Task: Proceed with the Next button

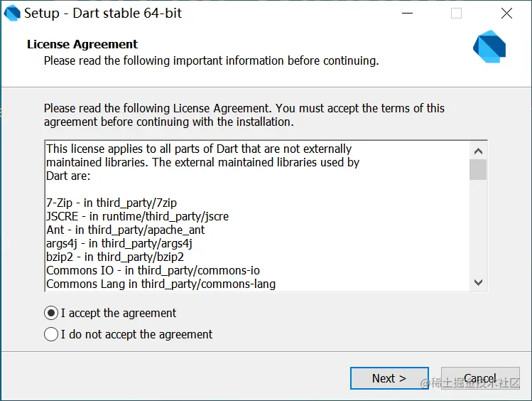Action: coord(389,378)
